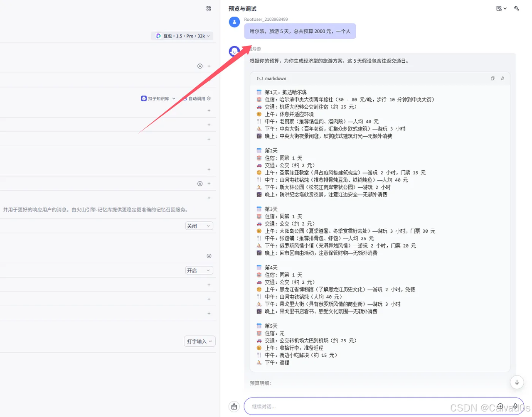
Task: Click the debug wrench icon in preview header
Action: point(517,8)
